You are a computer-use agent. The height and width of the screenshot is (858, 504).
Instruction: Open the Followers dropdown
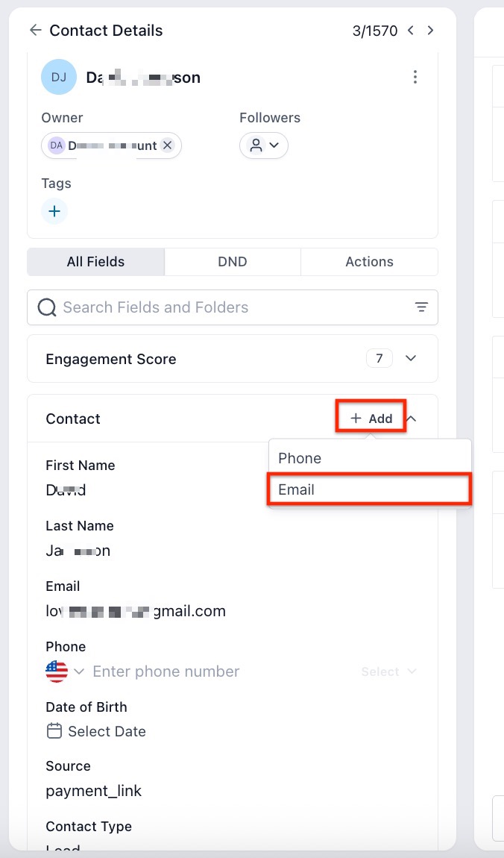pyautogui.click(x=264, y=145)
